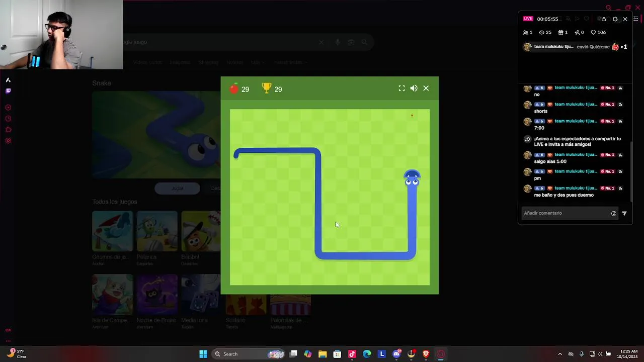644x362 pixels.
Task: Click the trophy high score icon
Action: point(267,88)
